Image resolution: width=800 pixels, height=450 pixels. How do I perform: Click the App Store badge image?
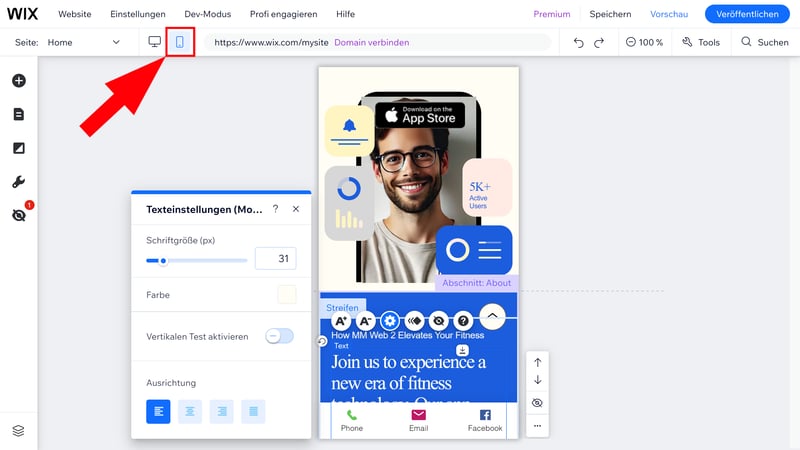click(x=420, y=115)
